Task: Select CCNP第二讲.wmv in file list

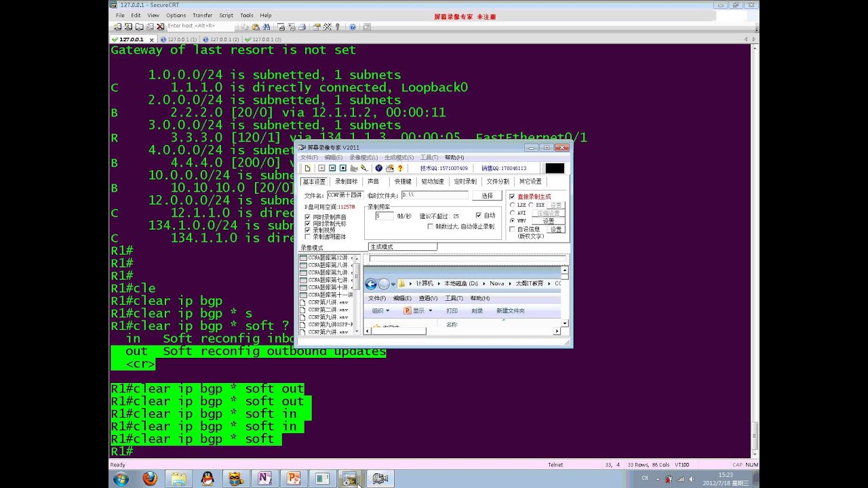Action: (327, 310)
